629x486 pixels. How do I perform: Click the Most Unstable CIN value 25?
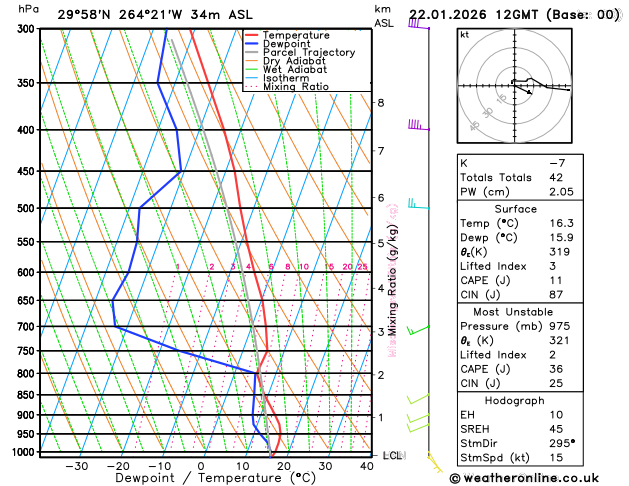(x=556, y=383)
